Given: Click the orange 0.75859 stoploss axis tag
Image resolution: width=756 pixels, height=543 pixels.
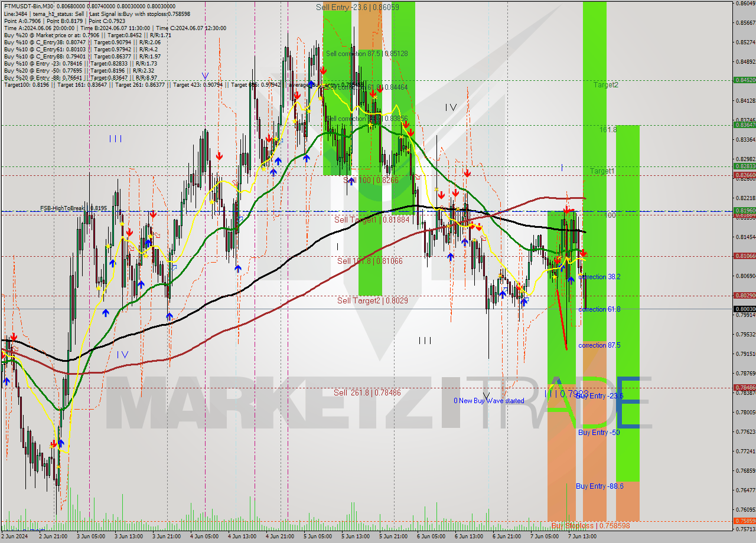Looking at the screenshot, I should (x=744, y=521).
